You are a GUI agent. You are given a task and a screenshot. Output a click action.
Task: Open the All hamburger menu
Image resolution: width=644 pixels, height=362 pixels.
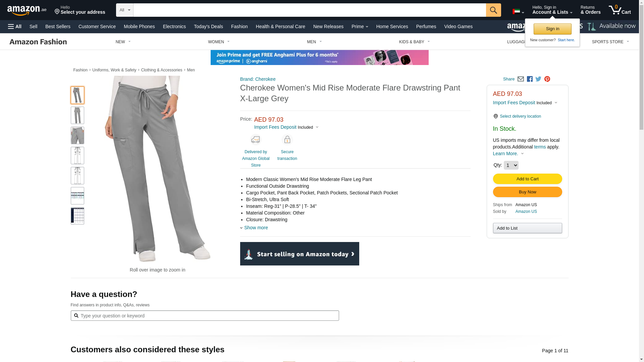tap(15, 26)
